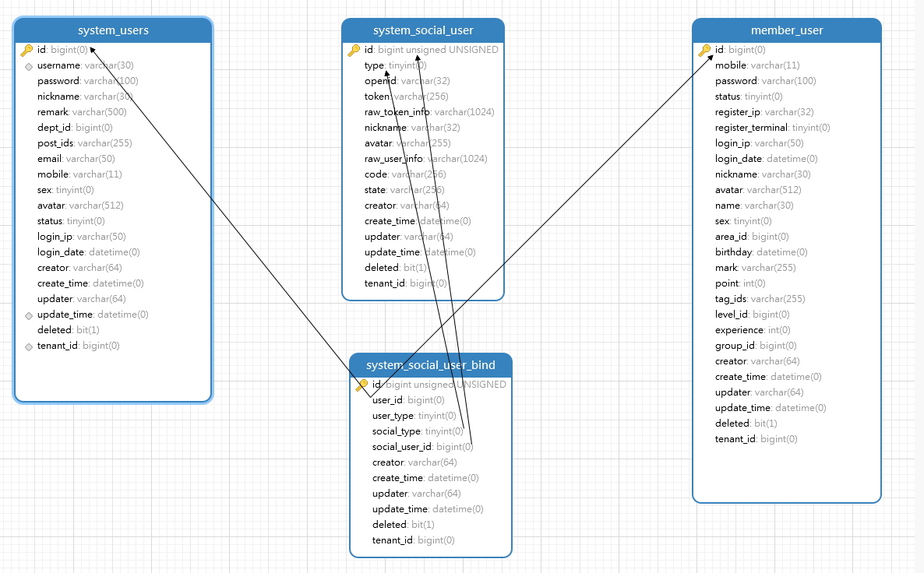
Task: Click tenant_id field in system_social_user_bind
Action: (413, 540)
